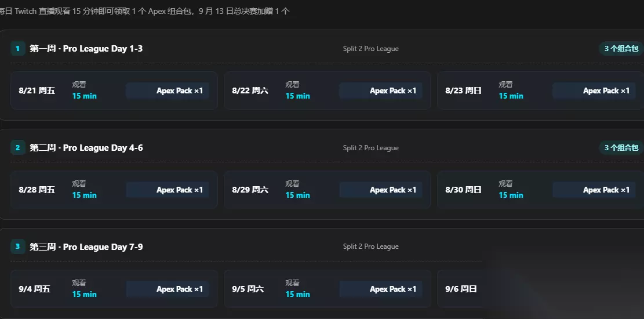Viewport: 644px width, 319px height.
Task: Click the week 3 number badge
Action: pyautogui.click(x=17, y=246)
